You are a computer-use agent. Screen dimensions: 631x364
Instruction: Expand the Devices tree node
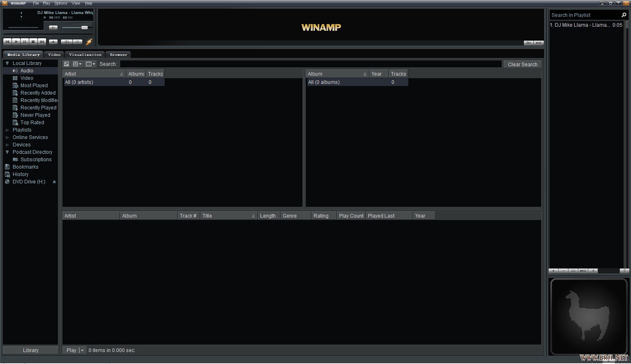[7, 145]
